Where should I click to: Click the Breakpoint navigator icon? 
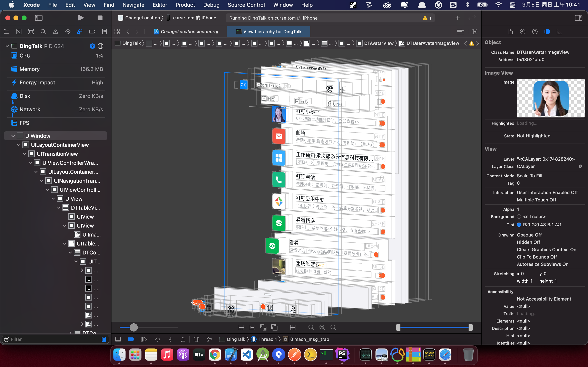92,32
